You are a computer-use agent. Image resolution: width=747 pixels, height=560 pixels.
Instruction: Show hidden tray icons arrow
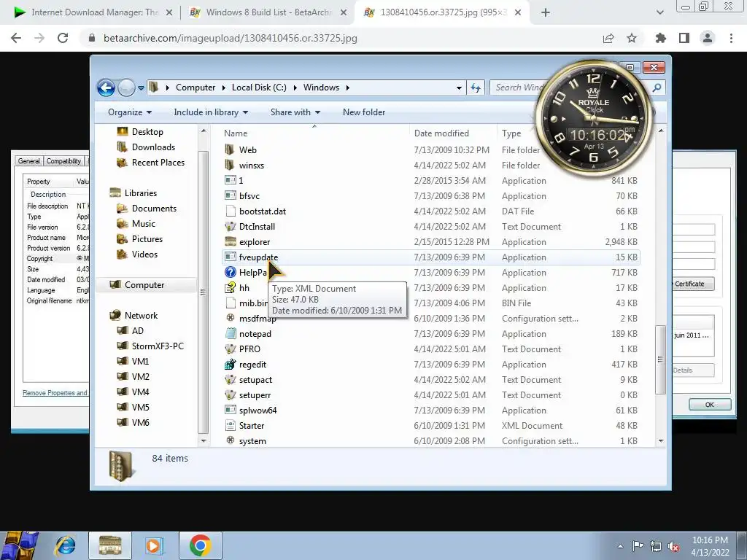pos(620,546)
